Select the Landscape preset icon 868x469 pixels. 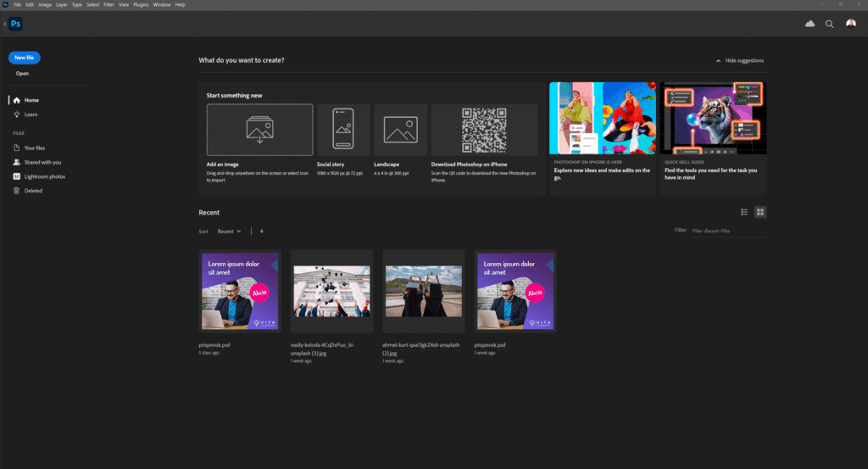pyautogui.click(x=400, y=130)
